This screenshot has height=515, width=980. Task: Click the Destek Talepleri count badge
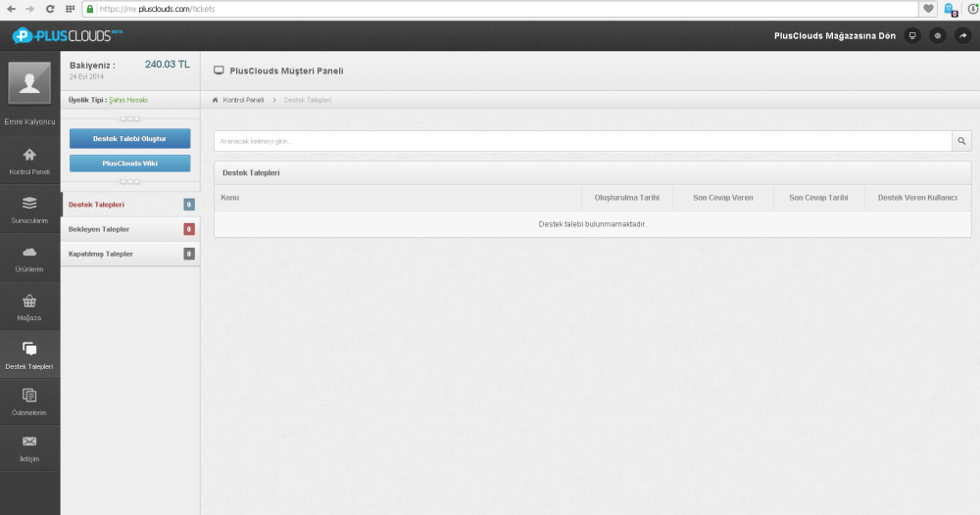tap(189, 204)
